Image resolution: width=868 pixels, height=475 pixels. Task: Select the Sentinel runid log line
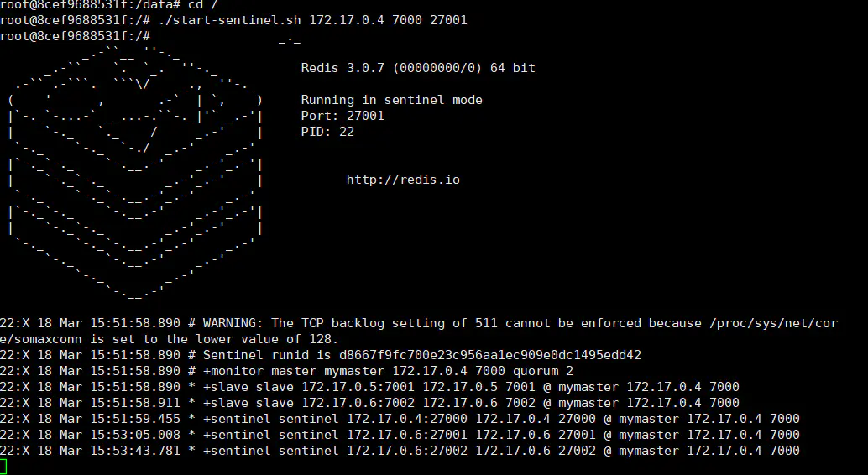pyautogui.click(x=321, y=355)
